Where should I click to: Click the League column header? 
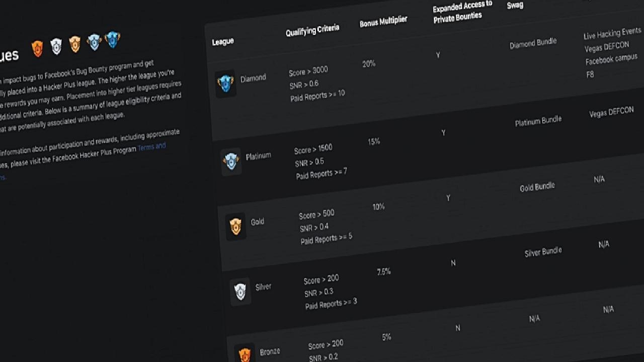pos(223,42)
